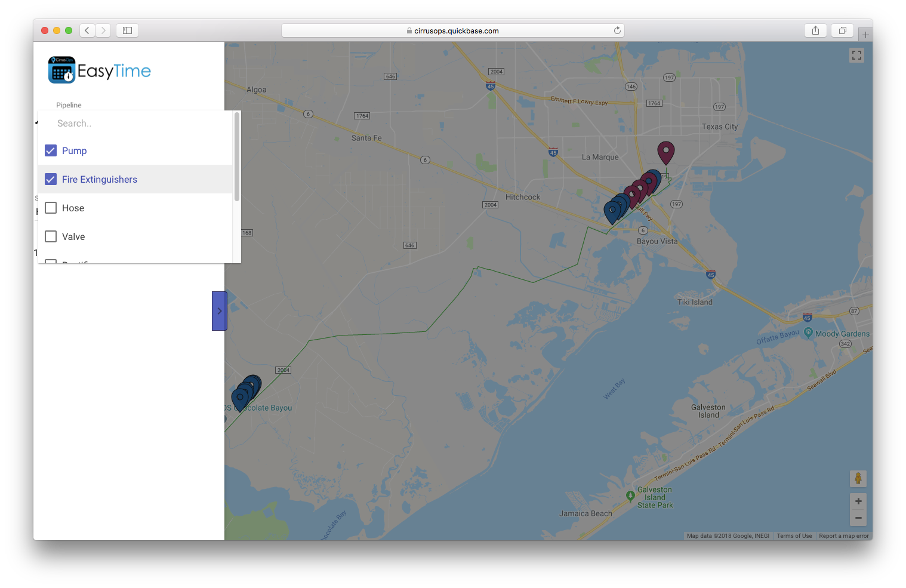Open the Pipeline dropdown list

[69, 104]
